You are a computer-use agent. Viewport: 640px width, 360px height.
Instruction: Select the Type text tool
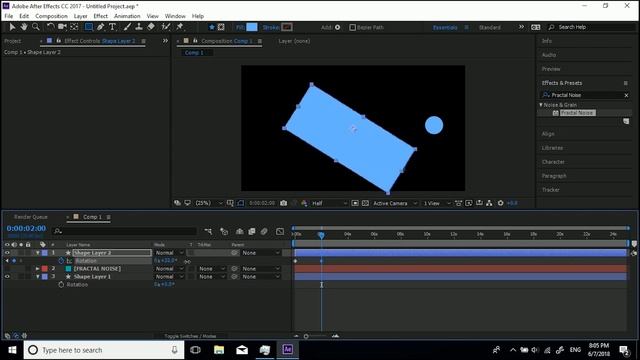click(x=112, y=27)
